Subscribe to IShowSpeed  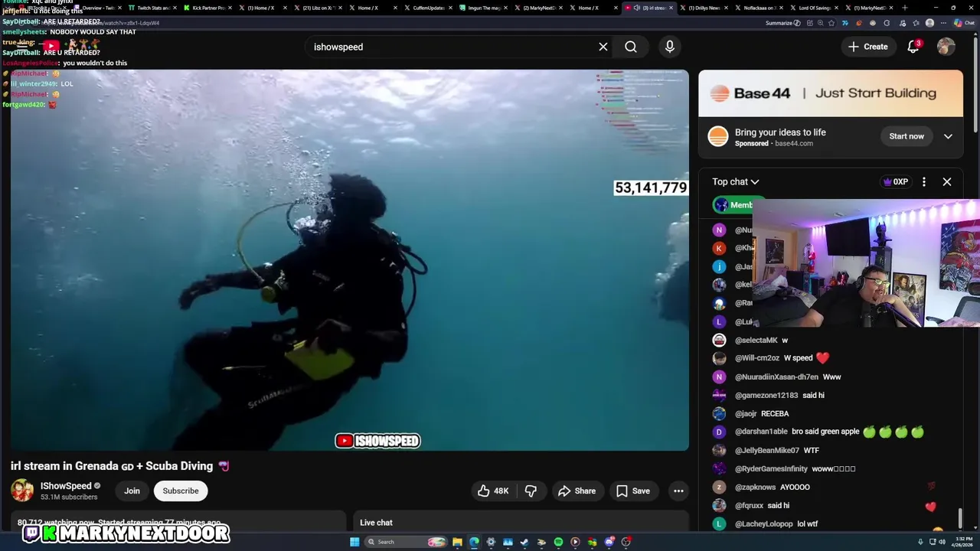pyautogui.click(x=181, y=491)
